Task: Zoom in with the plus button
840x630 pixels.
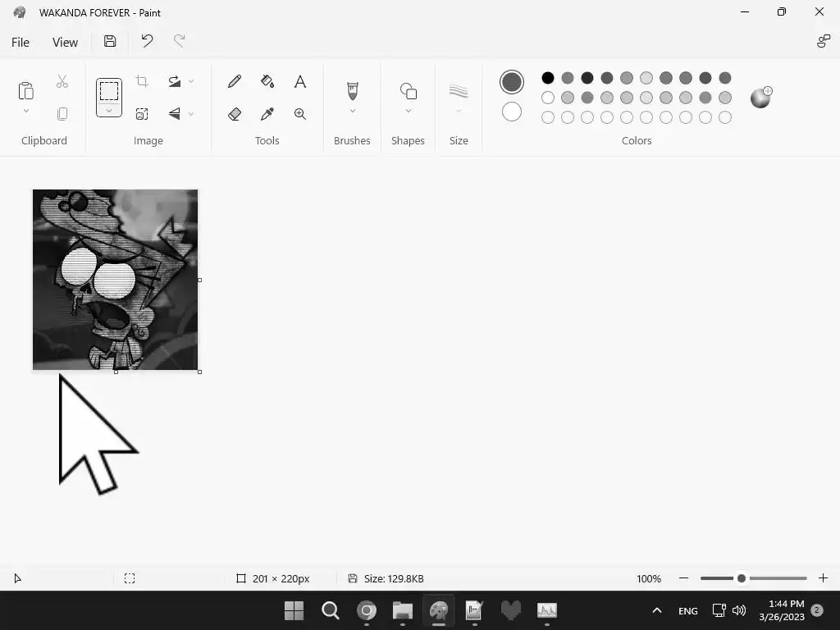Action: point(824,578)
